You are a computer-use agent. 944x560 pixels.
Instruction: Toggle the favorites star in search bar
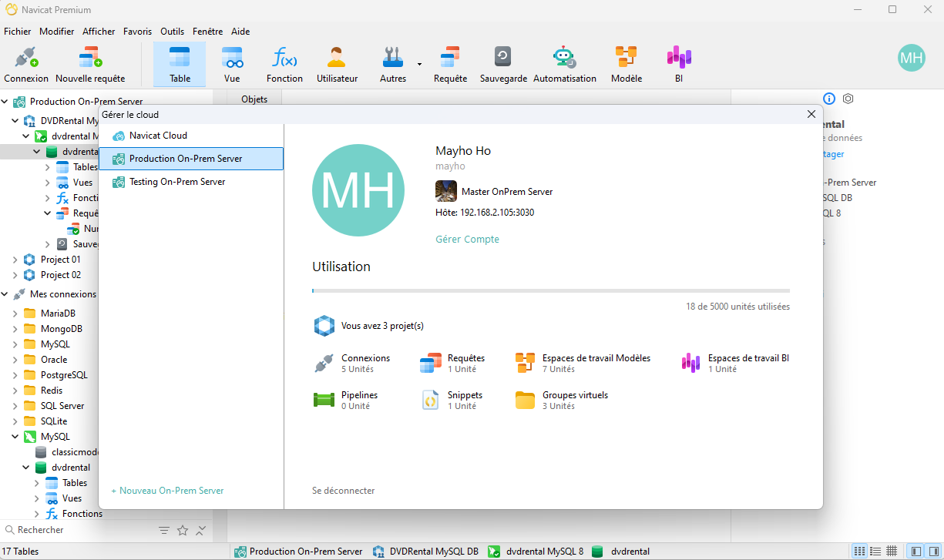[x=183, y=531]
